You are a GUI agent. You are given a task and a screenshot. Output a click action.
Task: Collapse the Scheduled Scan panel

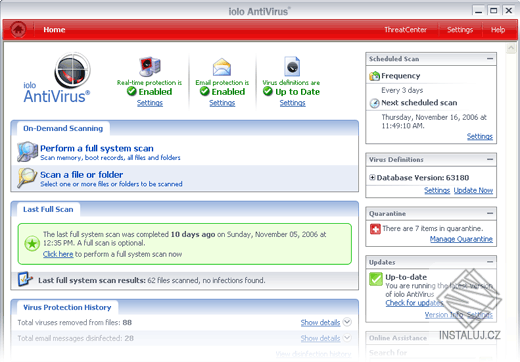pos(490,59)
